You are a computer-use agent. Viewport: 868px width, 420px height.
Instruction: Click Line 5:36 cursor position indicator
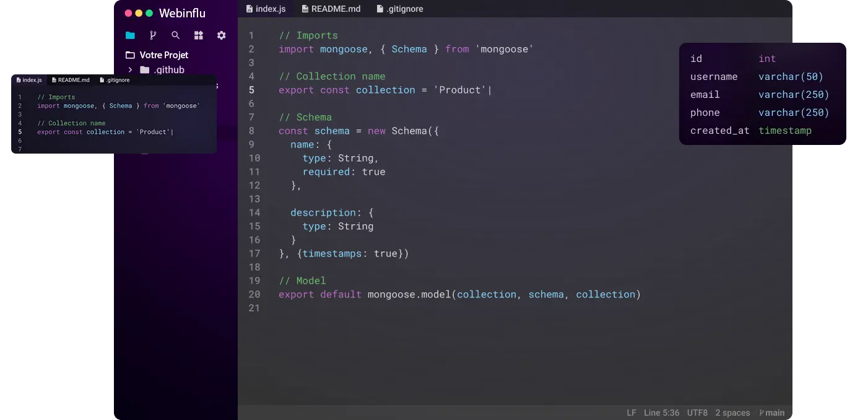pyautogui.click(x=661, y=413)
